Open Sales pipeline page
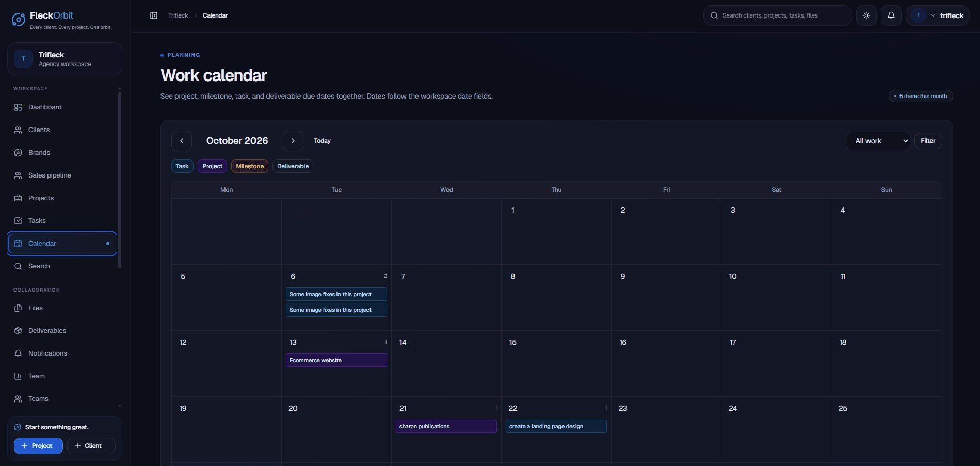This screenshot has width=980, height=466. click(62, 175)
